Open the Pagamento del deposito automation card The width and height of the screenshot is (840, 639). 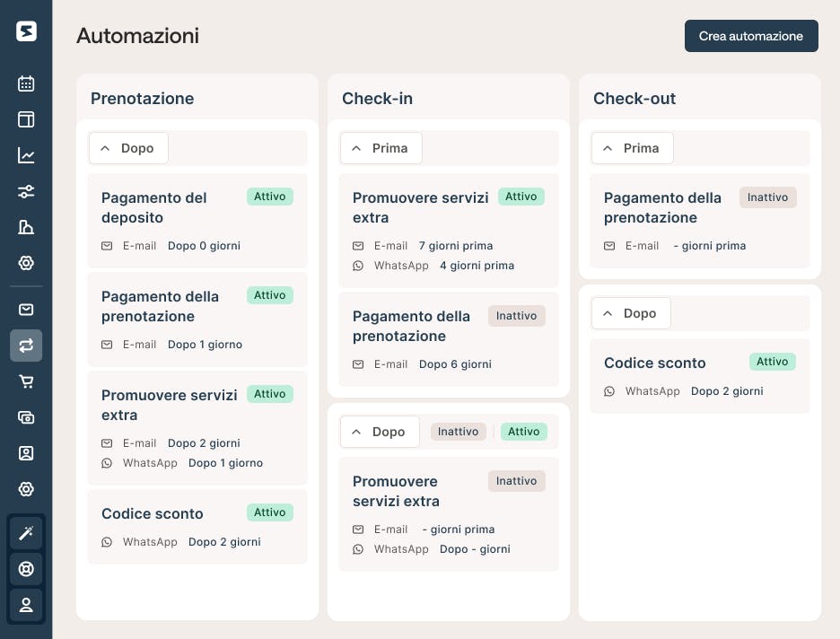click(x=197, y=221)
